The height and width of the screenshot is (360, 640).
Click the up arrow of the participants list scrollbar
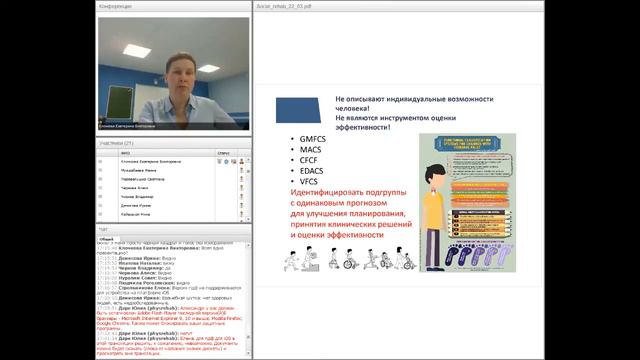[x=248, y=160]
